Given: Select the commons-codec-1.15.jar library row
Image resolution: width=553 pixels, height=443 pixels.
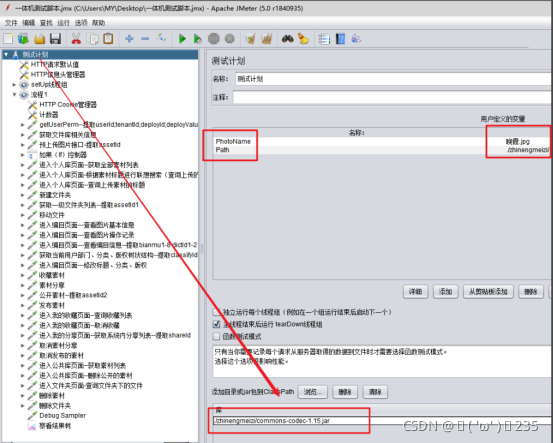Looking at the screenshot, I should 382,420.
